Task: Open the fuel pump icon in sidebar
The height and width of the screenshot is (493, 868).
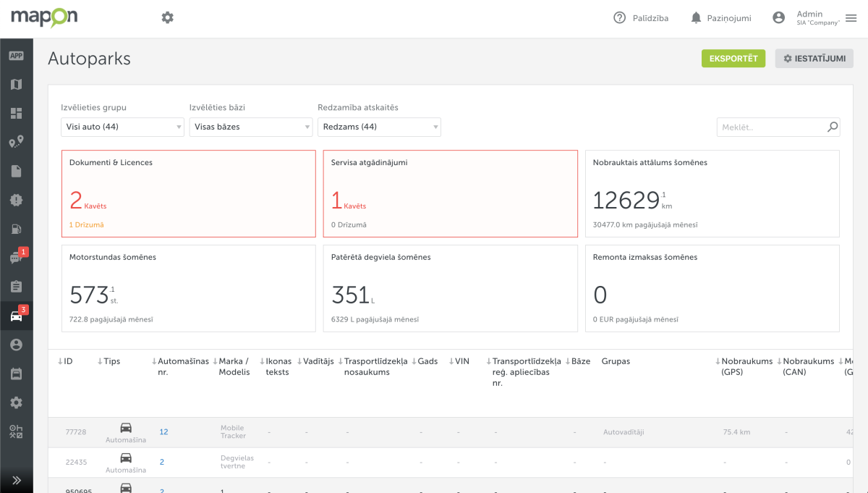Action: click(x=16, y=229)
